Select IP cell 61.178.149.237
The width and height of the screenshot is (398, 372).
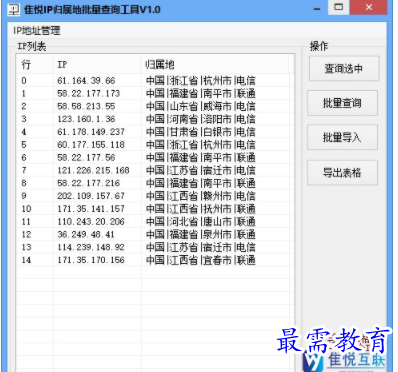(91, 132)
